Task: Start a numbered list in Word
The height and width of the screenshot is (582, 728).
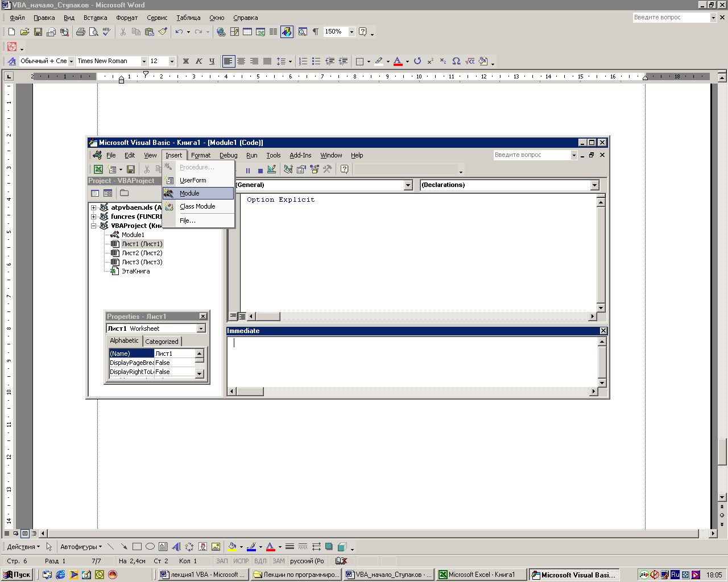Action: pyautogui.click(x=303, y=61)
